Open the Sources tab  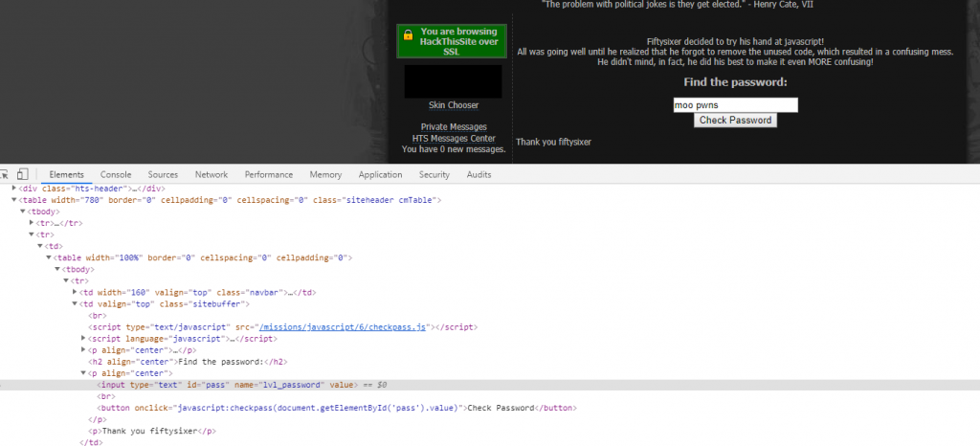click(x=163, y=175)
